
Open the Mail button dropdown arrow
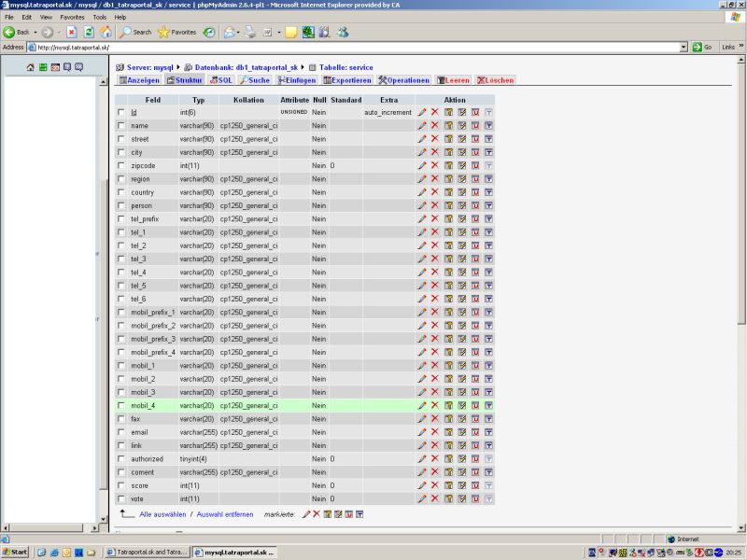pos(238,33)
